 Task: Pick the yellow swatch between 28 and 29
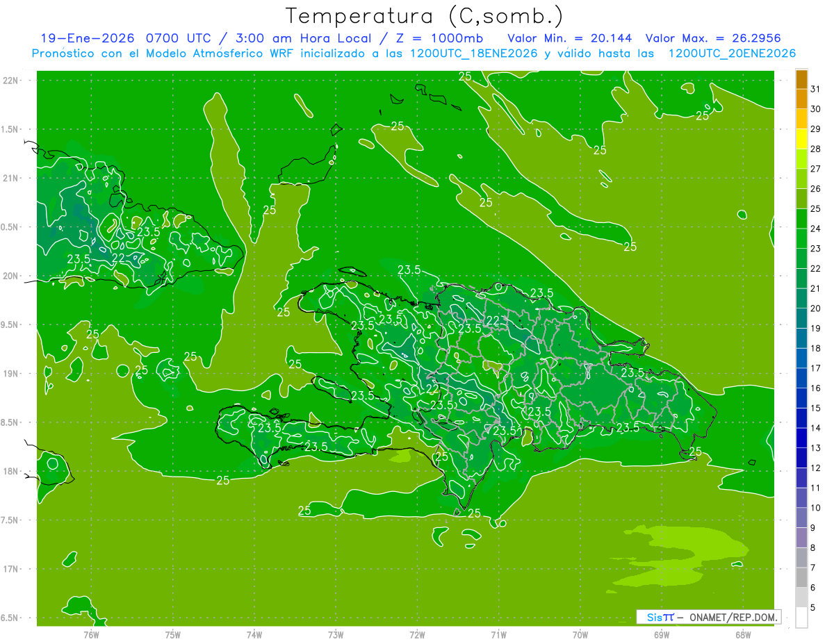click(801, 139)
